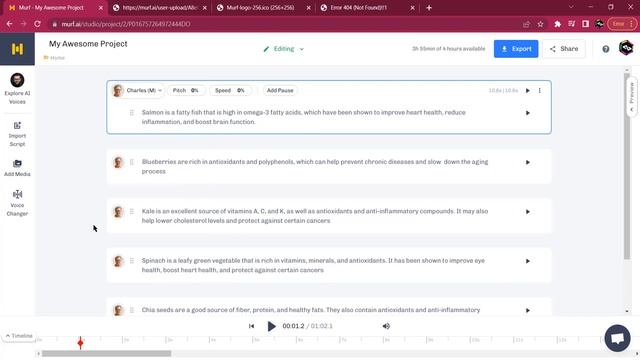Click the drag handle beside Chia seeds text
The width and height of the screenshot is (640, 360).
[131, 310]
